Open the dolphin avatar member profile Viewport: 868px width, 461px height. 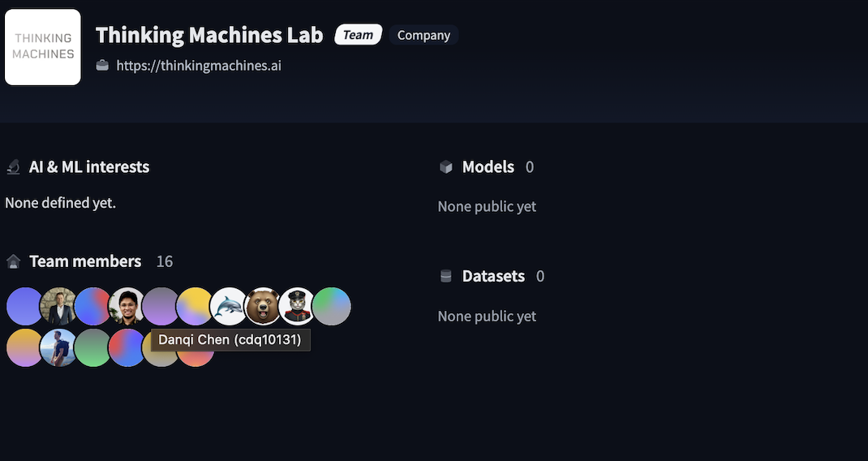coord(230,307)
